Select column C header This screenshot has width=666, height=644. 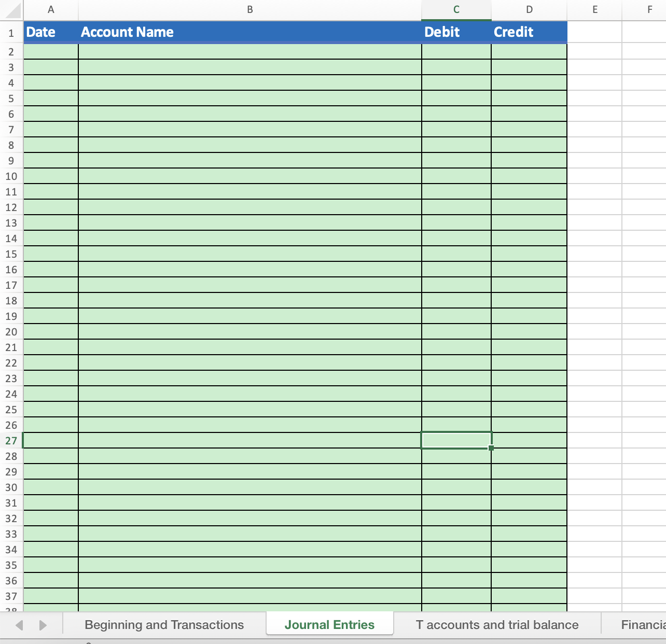455,9
